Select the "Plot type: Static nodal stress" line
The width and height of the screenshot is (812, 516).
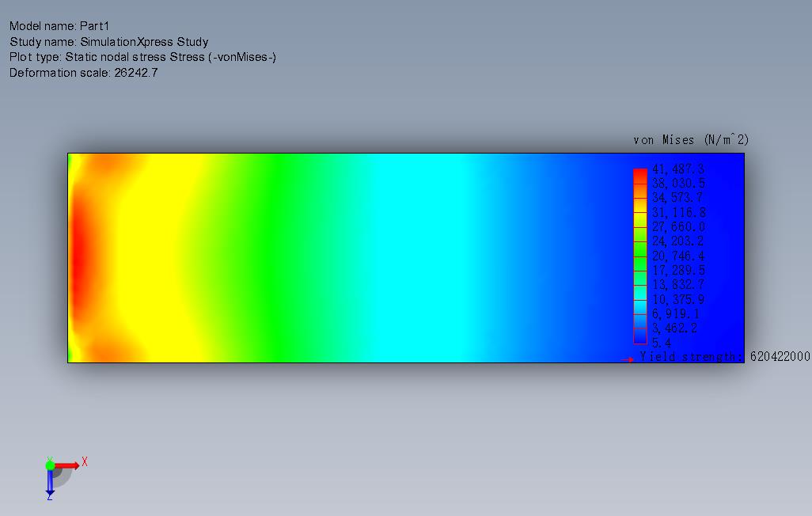(x=142, y=57)
